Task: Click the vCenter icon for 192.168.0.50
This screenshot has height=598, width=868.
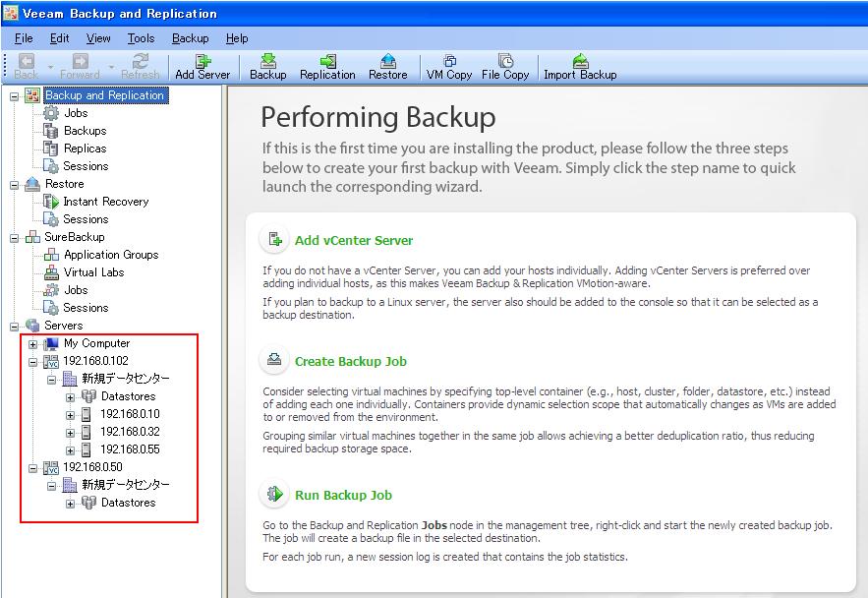Action: 51,468
